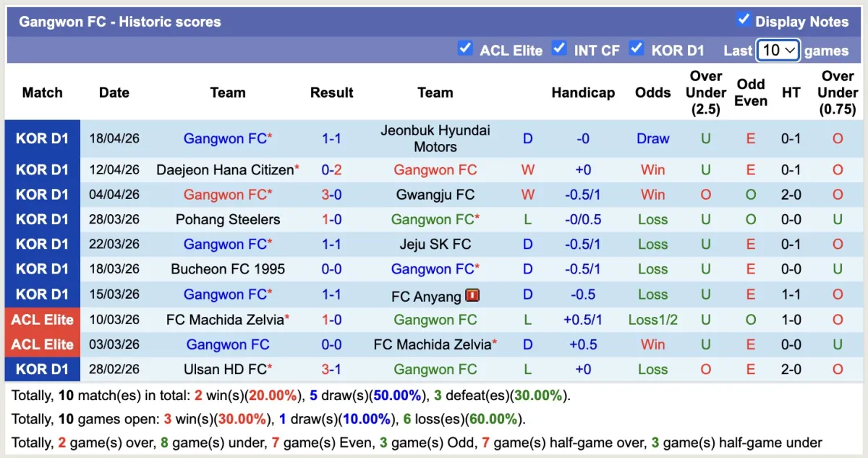Toggle the INT CF competition checkbox
This screenshot has height=458, width=868.
[559, 48]
